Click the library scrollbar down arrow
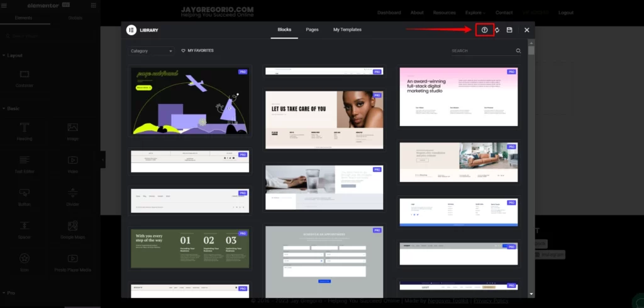This screenshot has height=308, width=644. coord(531,294)
